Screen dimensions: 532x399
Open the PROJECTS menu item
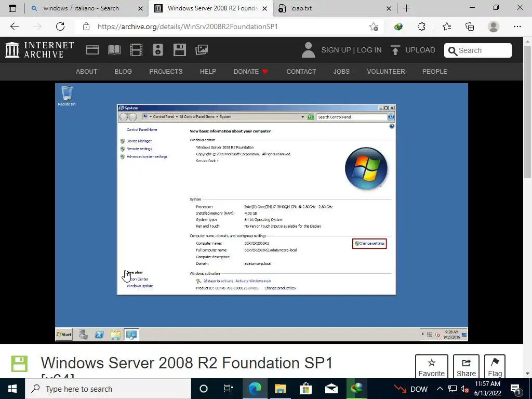[166, 72]
